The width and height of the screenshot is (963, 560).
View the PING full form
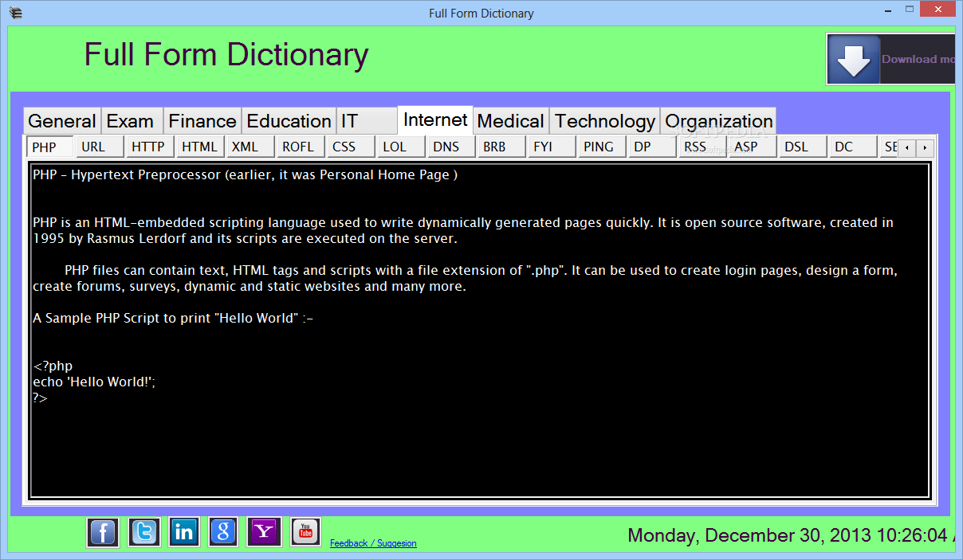tap(598, 147)
